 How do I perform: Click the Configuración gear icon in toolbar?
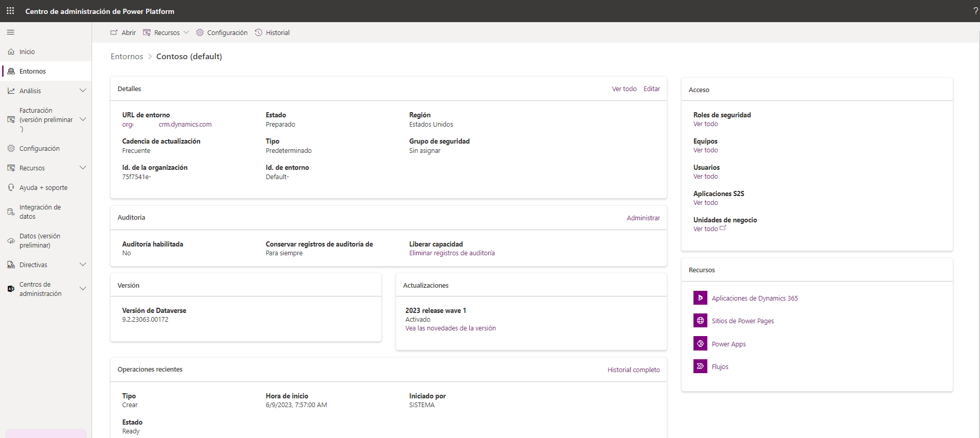pos(200,32)
